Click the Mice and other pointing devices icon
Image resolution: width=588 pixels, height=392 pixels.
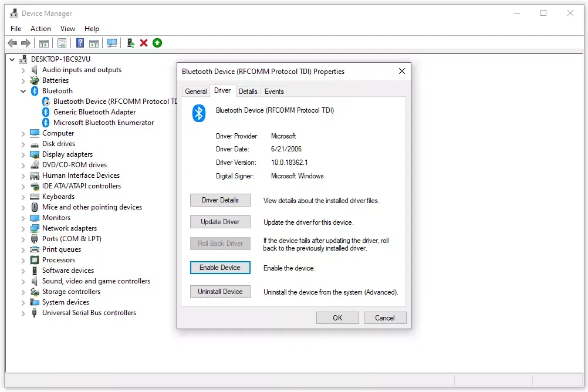[x=35, y=207]
